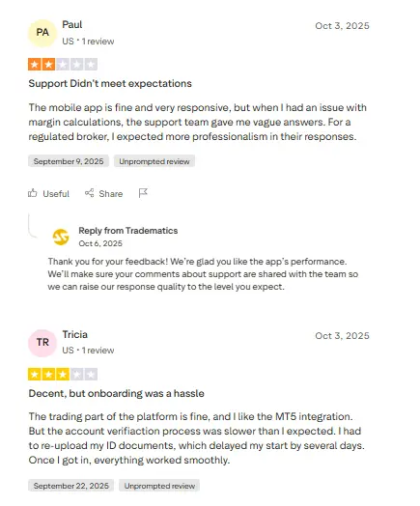Click the 'September 22, 2025' date tag
The width and height of the screenshot is (420, 506).
71,486
